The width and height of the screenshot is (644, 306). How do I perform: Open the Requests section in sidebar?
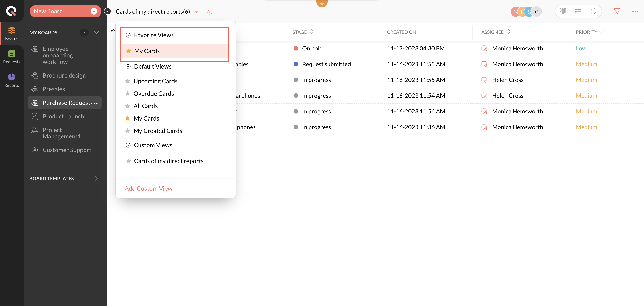tap(11, 57)
